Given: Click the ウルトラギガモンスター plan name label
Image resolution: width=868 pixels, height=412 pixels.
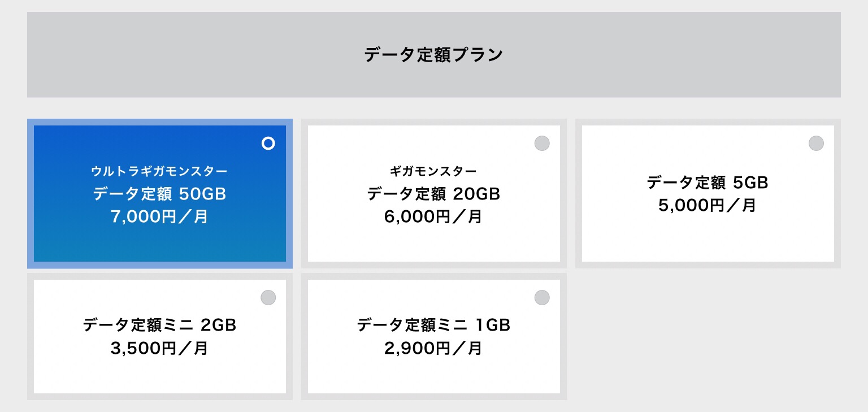Looking at the screenshot, I should 159,171.
